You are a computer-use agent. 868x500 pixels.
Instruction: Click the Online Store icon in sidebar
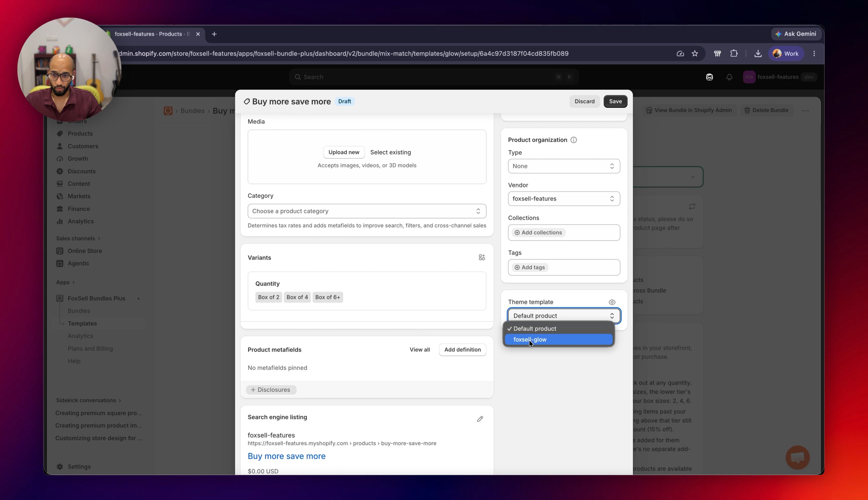point(60,251)
